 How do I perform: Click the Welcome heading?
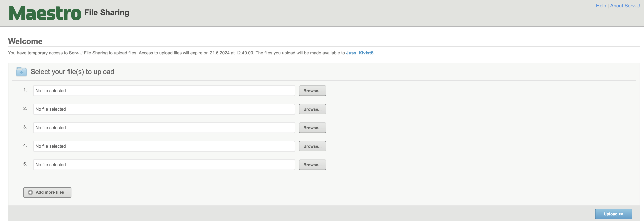coord(25,41)
